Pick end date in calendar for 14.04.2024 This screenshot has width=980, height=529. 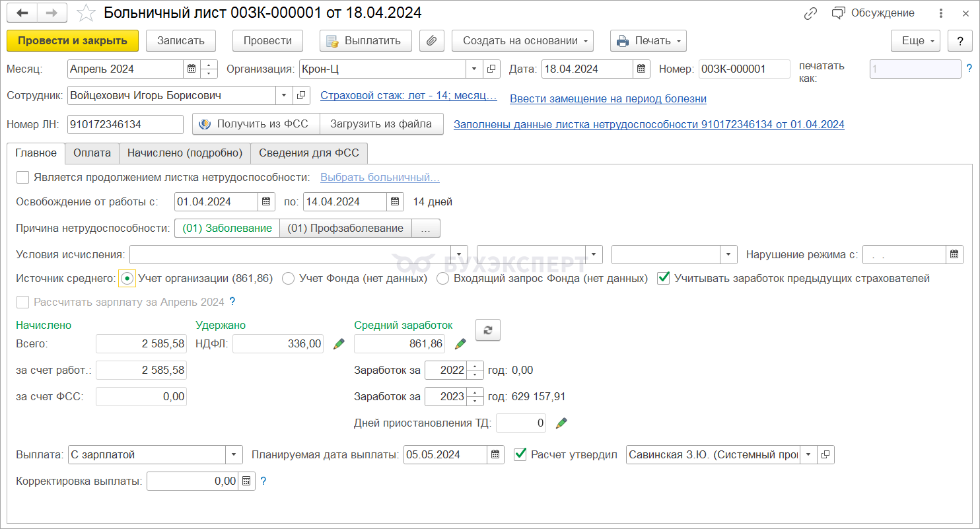[x=395, y=202]
